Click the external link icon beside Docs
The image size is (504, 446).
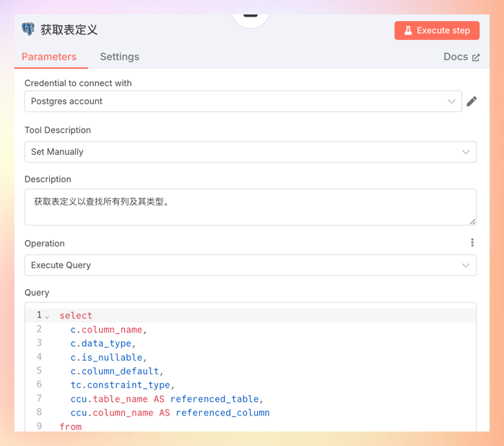tap(476, 58)
